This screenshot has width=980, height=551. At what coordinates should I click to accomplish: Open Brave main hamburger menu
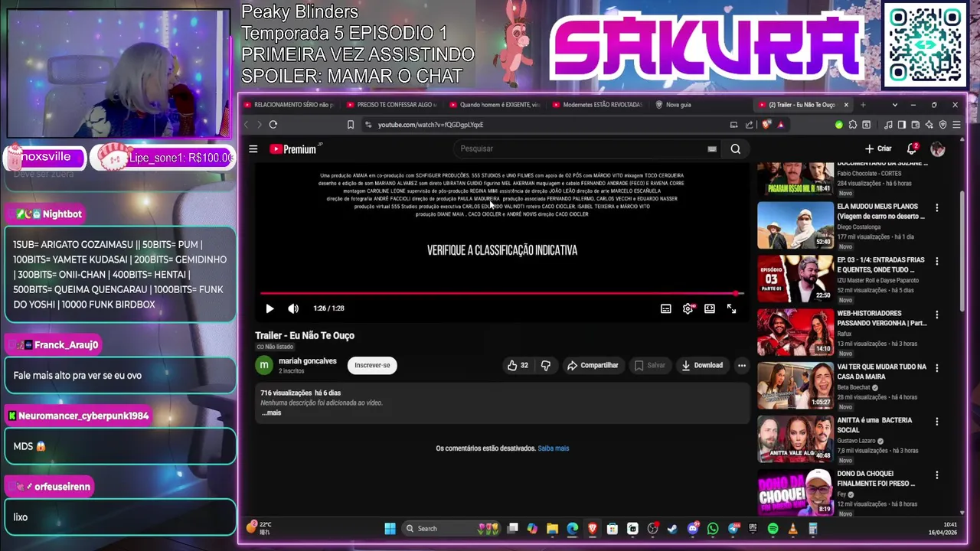(956, 125)
